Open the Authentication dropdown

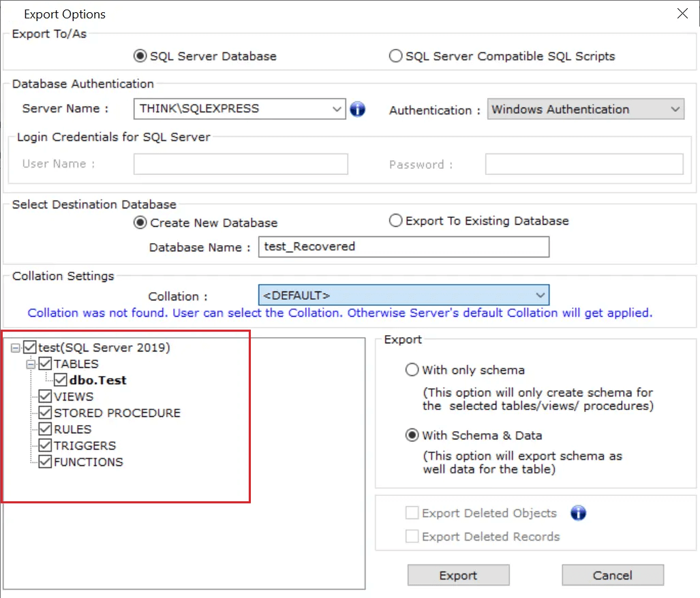675,109
